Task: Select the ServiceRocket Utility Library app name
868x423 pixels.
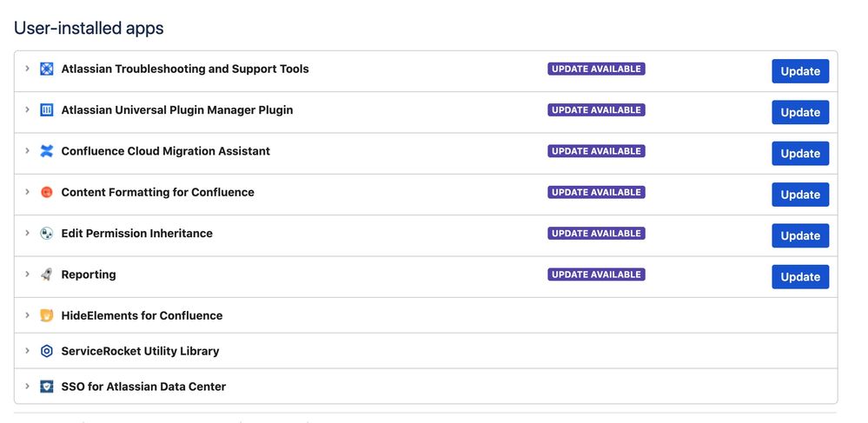Action: click(140, 352)
